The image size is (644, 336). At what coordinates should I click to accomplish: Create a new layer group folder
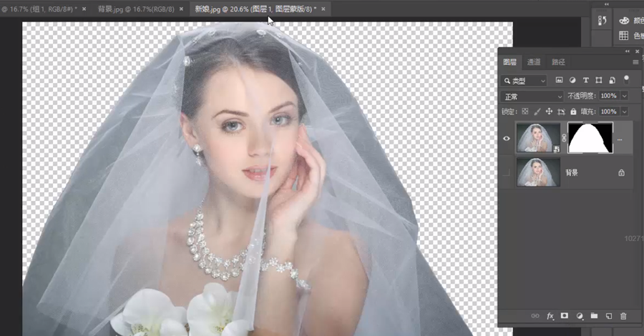coord(594,315)
